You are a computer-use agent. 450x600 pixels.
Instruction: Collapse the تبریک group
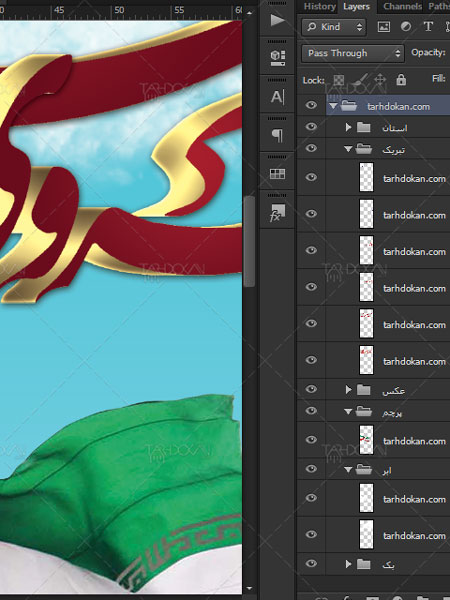348,149
